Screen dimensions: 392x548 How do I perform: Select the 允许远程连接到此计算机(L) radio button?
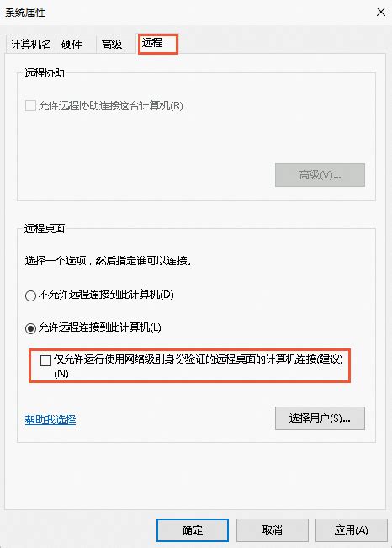[30, 328]
